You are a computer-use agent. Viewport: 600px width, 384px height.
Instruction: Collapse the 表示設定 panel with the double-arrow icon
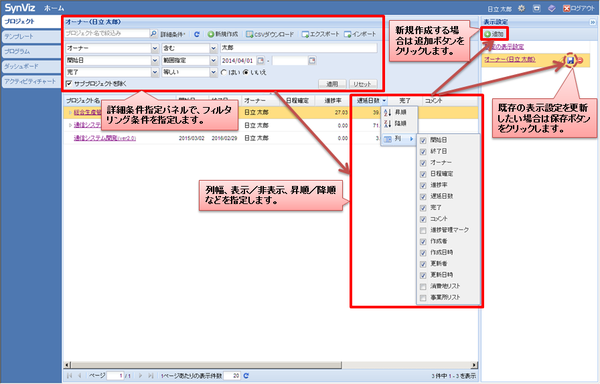click(x=592, y=22)
